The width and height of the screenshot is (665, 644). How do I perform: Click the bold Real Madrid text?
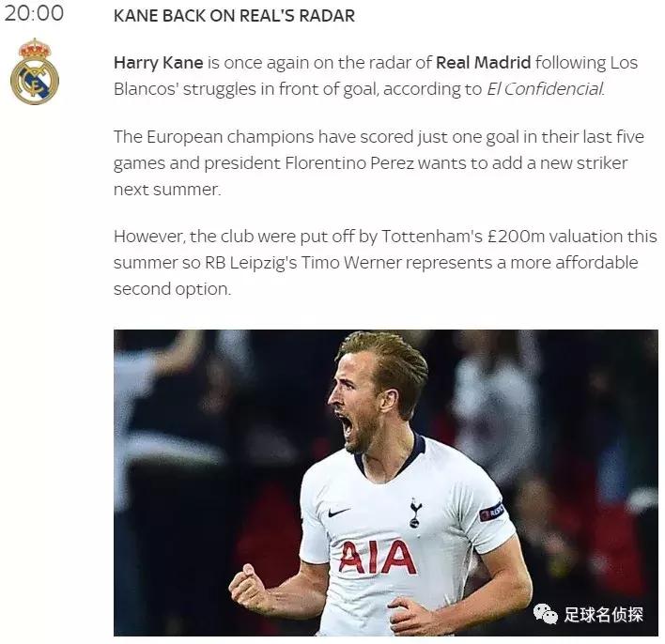click(x=483, y=63)
